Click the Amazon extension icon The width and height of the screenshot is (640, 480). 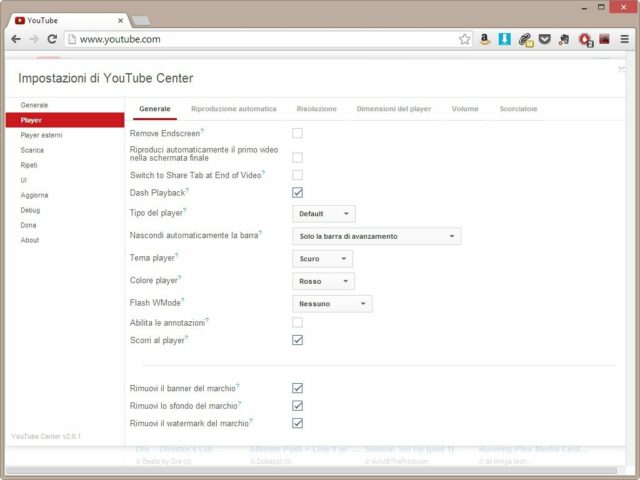[x=484, y=39]
